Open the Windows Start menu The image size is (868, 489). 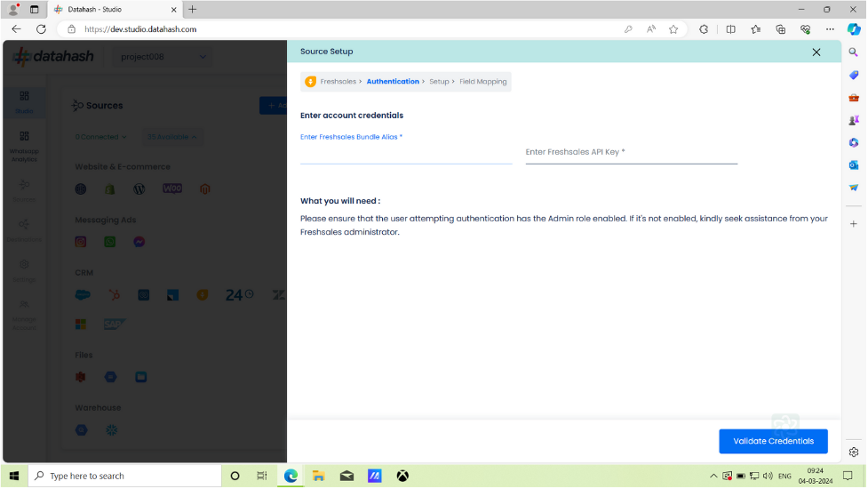click(x=14, y=477)
